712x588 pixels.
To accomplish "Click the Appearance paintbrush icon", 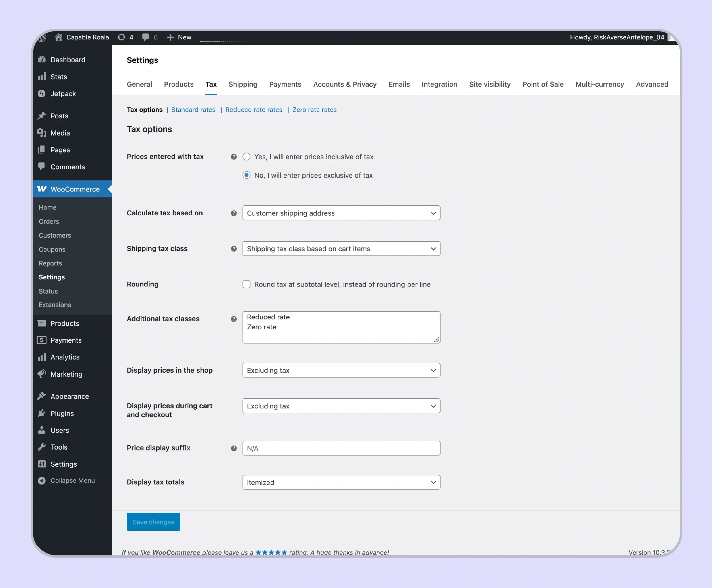I will point(42,396).
